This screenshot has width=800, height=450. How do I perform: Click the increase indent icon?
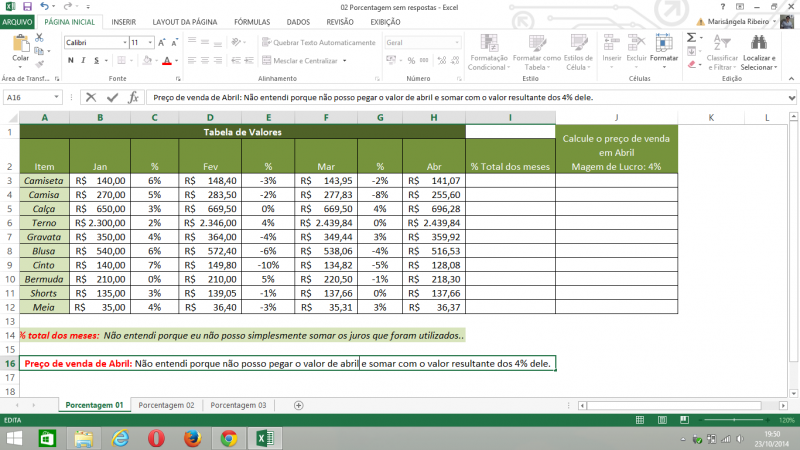pos(248,60)
